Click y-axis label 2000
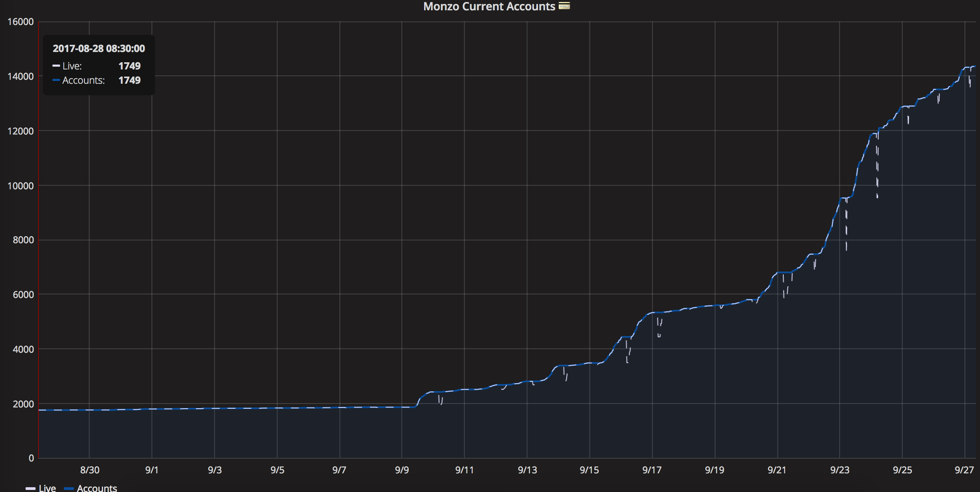The width and height of the screenshot is (980, 492). 23,404
